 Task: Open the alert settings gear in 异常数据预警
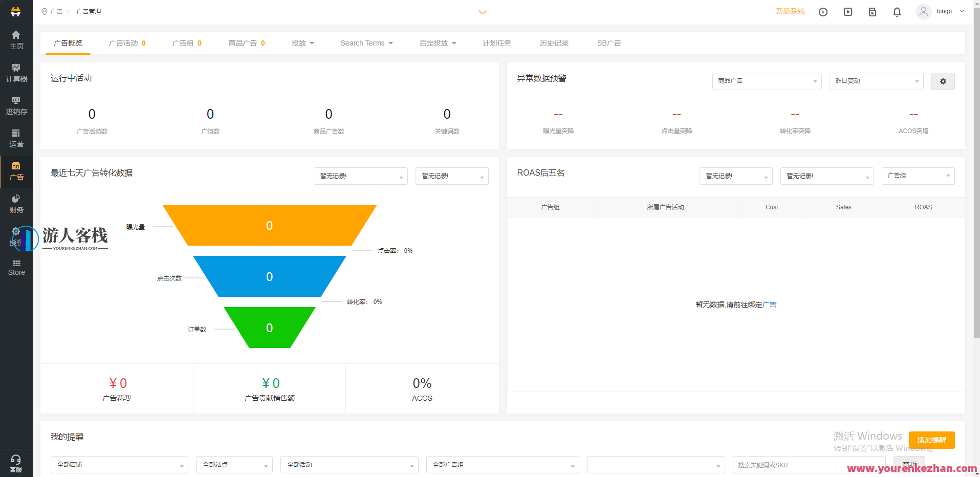(x=943, y=81)
